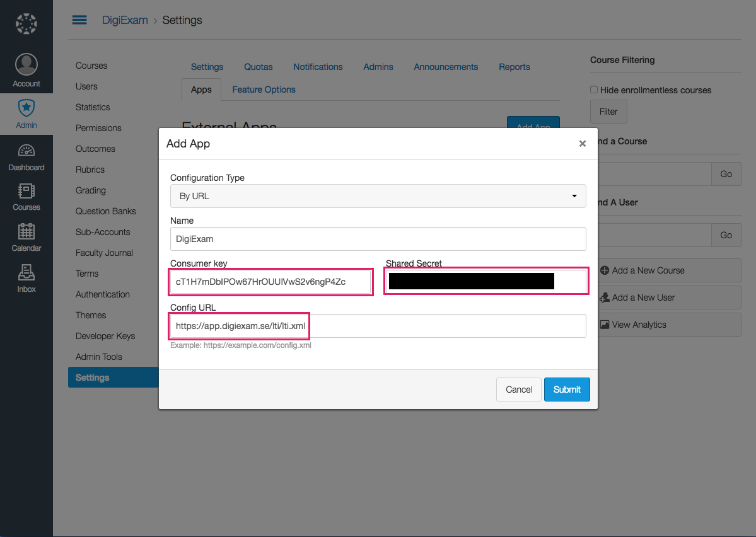Click the Find a Course search field

pyautogui.click(x=654, y=174)
